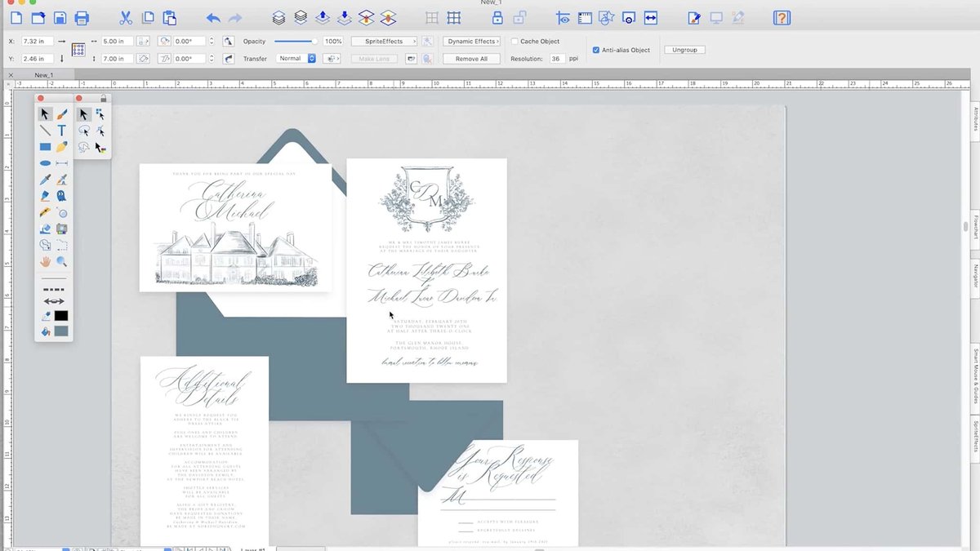Image resolution: width=980 pixels, height=551 pixels.
Task: Switch to the New_1 document tab
Action: pyautogui.click(x=44, y=75)
